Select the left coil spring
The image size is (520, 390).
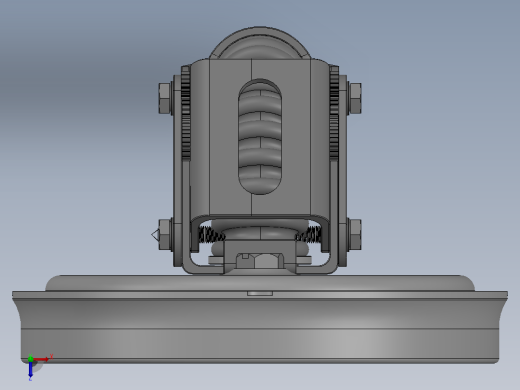[x=211, y=234]
